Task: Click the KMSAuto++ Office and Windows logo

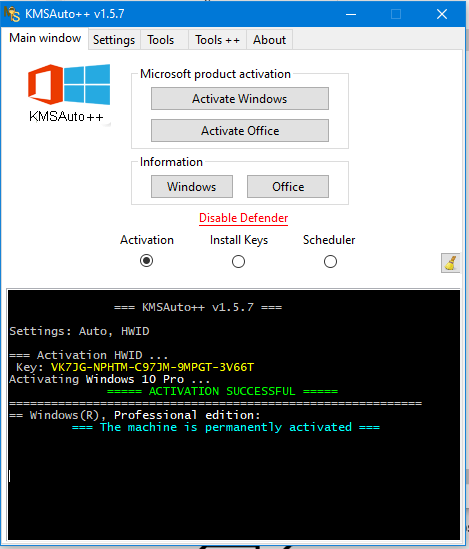Action: [x=69, y=93]
